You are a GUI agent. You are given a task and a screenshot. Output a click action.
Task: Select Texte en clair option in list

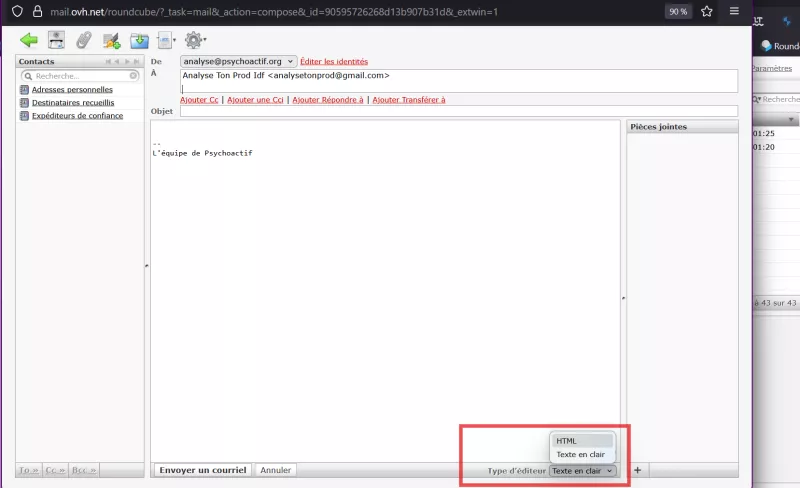(x=582, y=454)
